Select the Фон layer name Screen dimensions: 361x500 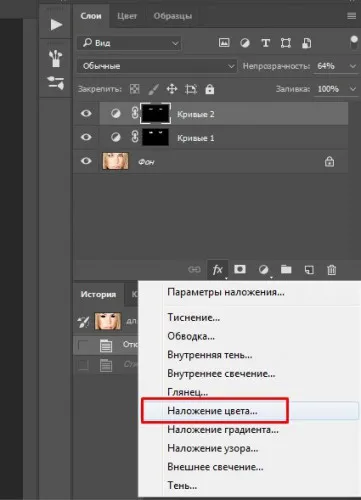(x=146, y=162)
